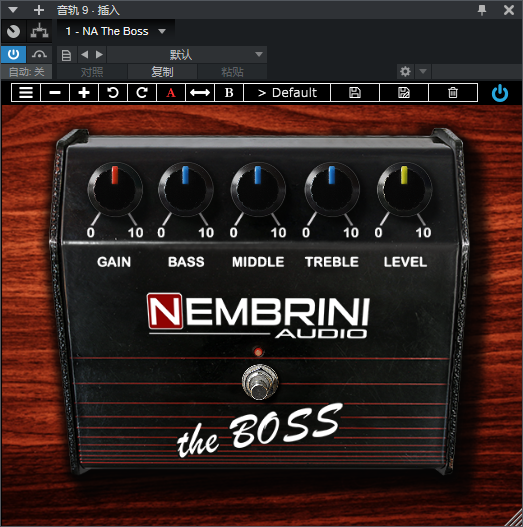This screenshot has height=527, width=523.
Task: Toggle the pedal footswitch on or off
Action: pos(259,382)
